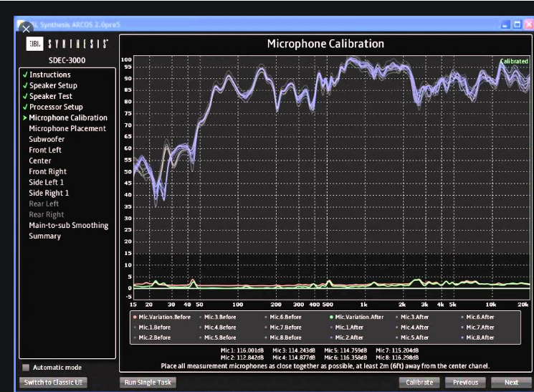
Task: Close the overlay with the X icon
Action: coord(26,29)
